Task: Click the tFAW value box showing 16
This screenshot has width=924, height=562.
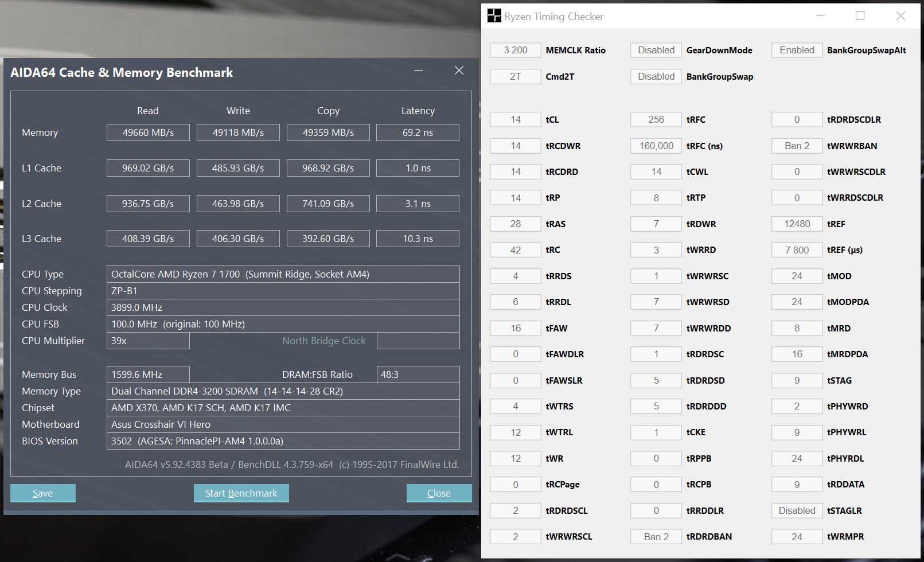Action: 516,328
